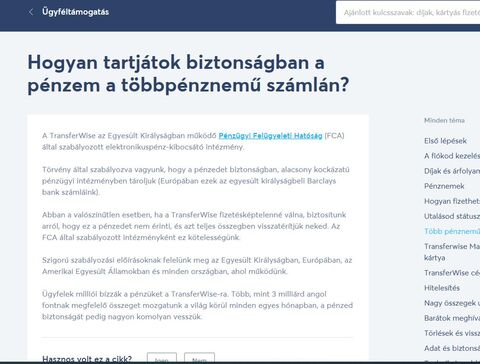Open the Nagy összegek topic
480x364 pixels.
452,303
